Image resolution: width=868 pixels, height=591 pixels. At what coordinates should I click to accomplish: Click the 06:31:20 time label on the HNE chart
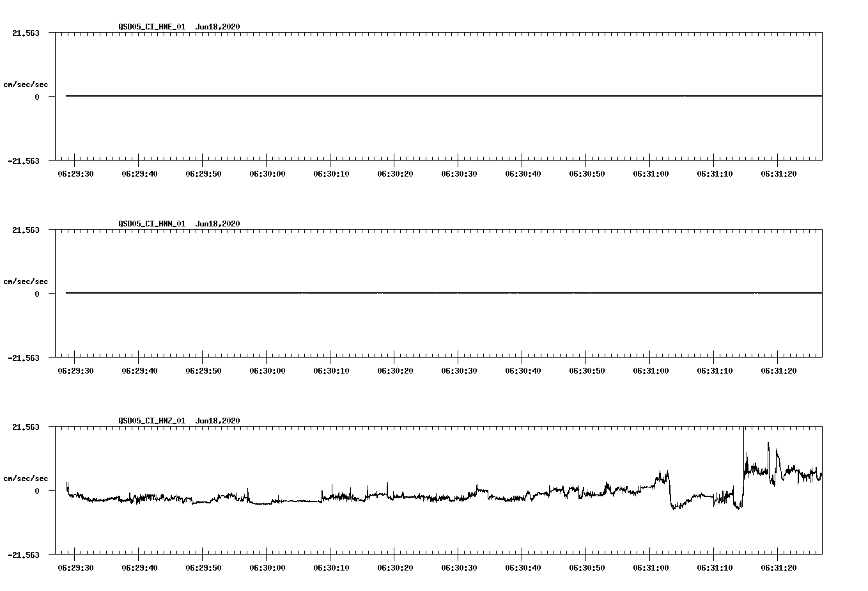(x=779, y=173)
